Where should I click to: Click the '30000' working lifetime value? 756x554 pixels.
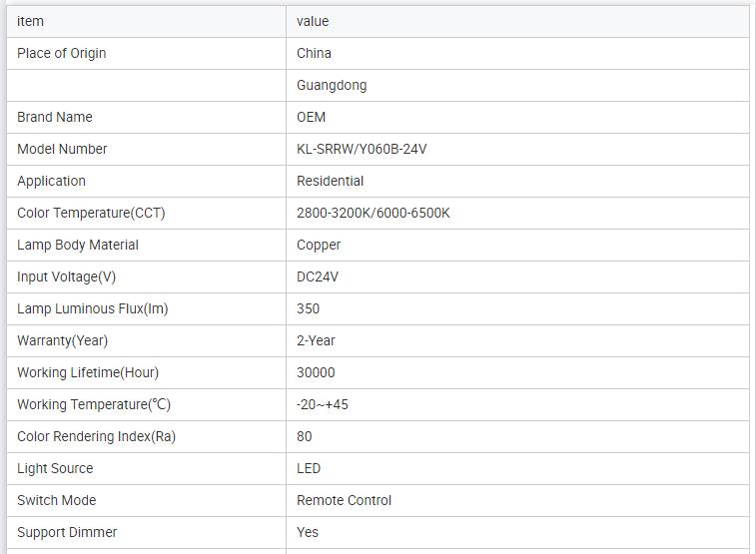pyautogui.click(x=316, y=372)
